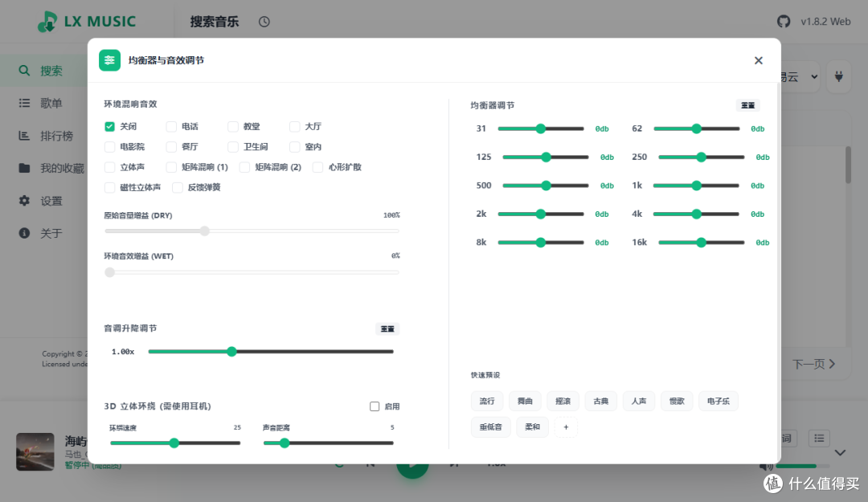Viewport: 868px width, 502px height.
Task: Enable the 立体声 reverb effect
Action: 109,167
